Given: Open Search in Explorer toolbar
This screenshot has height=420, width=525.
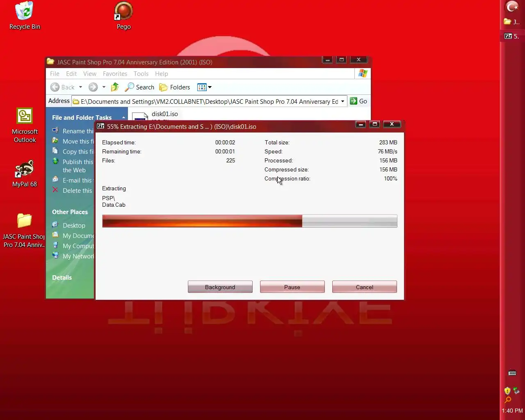Looking at the screenshot, I should 139,87.
